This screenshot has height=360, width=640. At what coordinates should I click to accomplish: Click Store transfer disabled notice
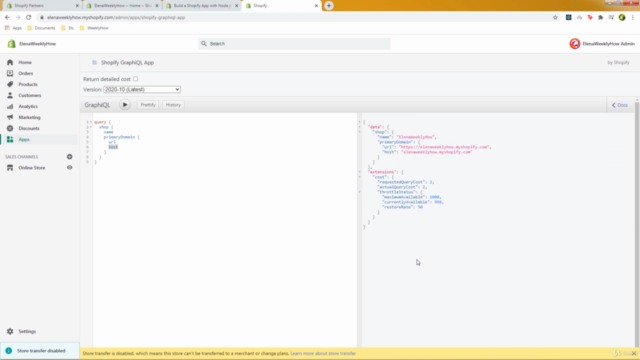click(x=40, y=351)
